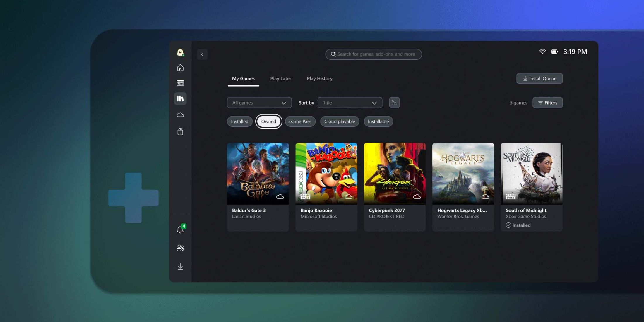Open the friends/people icon
This screenshot has height=322, width=644.
click(180, 248)
